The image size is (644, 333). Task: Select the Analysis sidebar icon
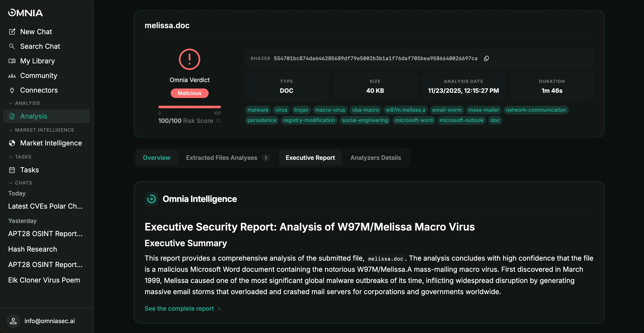(12, 116)
